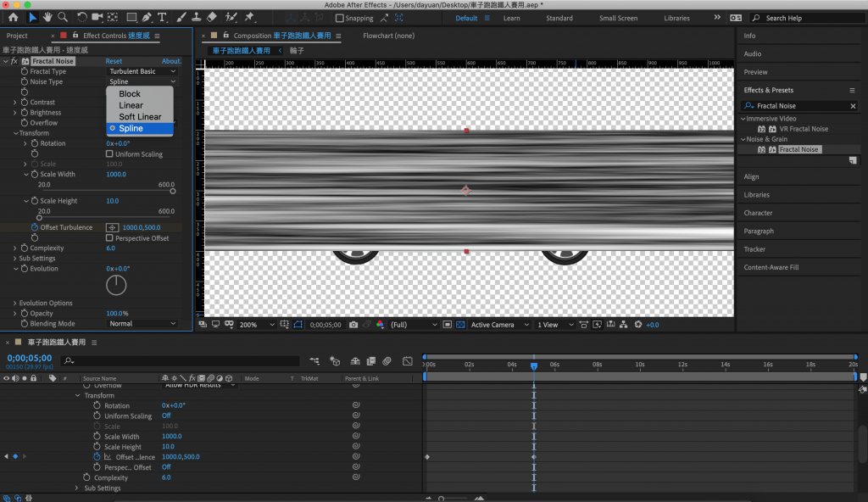
Task: Click Reset for Fractal Noise effect
Action: (114, 61)
